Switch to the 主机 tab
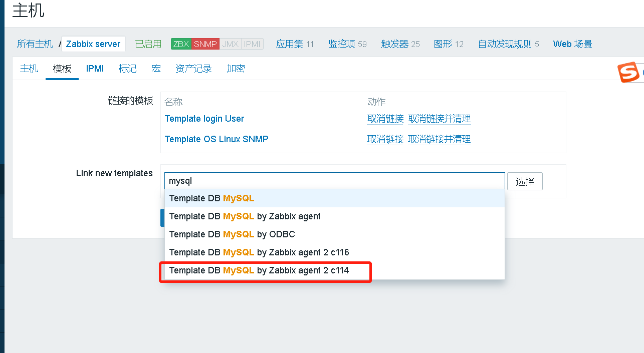The height and width of the screenshot is (353, 644). coord(29,69)
